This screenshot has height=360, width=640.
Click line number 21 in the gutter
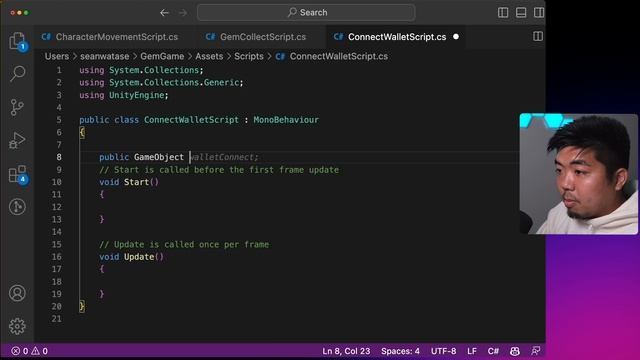57,319
